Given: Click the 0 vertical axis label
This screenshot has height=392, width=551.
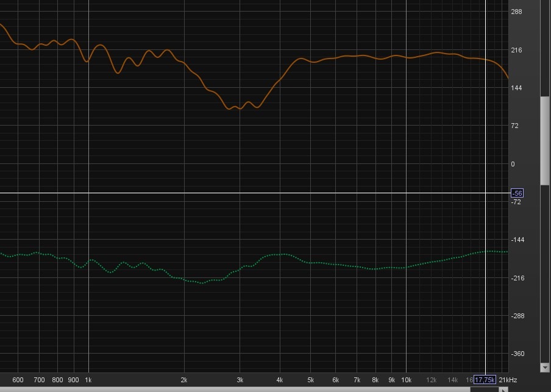Looking at the screenshot, I should tap(513, 164).
